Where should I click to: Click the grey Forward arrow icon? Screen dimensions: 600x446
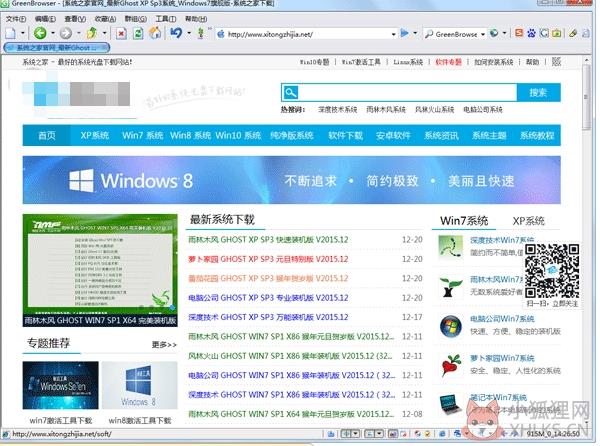[66, 33]
